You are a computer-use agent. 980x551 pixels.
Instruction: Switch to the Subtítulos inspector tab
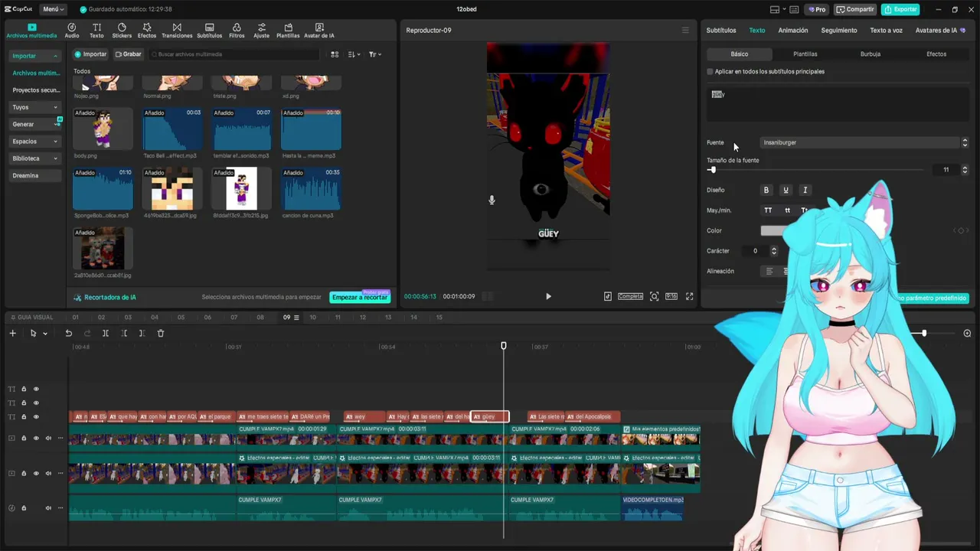(x=721, y=31)
